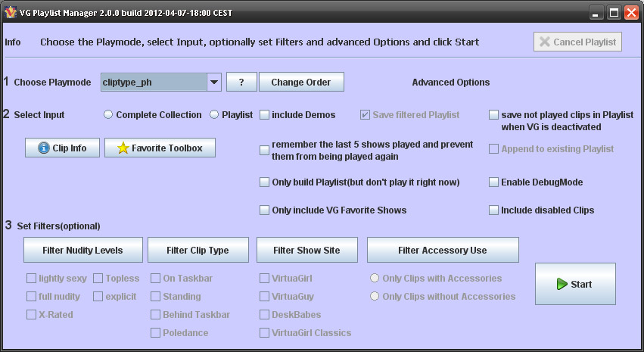This screenshot has height=352, width=644.
Task: Click the Clip Info button
Action: [62, 148]
